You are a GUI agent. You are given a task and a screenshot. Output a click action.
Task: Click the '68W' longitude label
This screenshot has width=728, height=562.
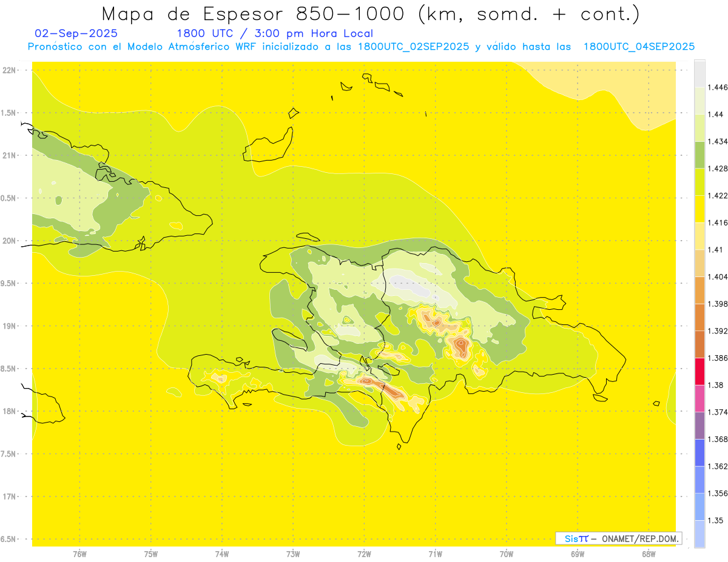649,554
